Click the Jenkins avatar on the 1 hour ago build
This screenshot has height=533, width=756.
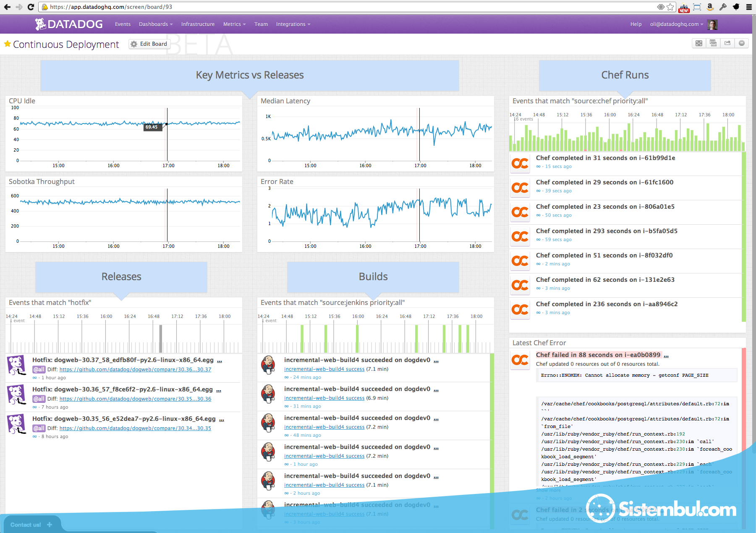tap(268, 452)
